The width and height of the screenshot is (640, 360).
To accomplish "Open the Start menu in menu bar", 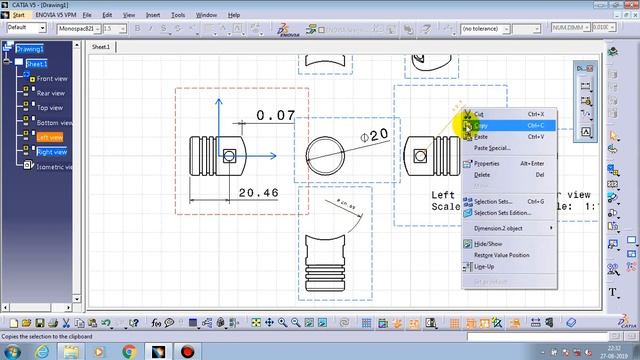I will point(19,15).
